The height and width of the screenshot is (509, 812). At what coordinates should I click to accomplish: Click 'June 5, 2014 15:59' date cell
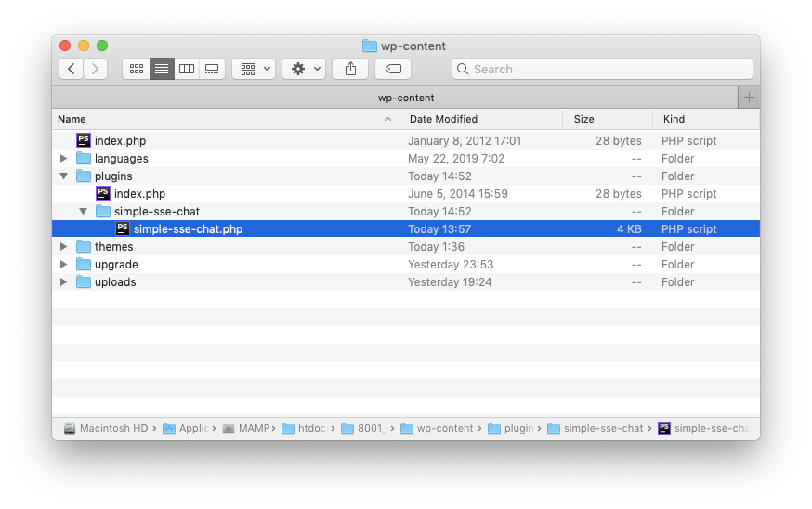click(x=458, y=193)
